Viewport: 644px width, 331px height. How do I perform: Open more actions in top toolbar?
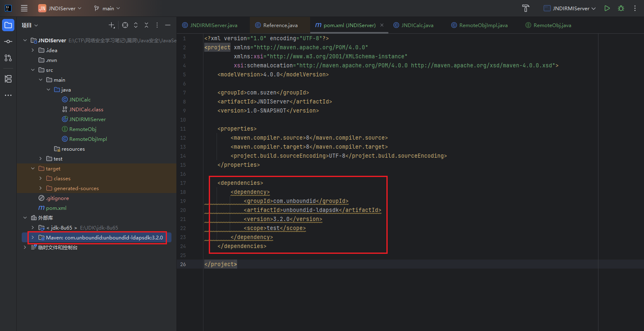click(635, 8)
